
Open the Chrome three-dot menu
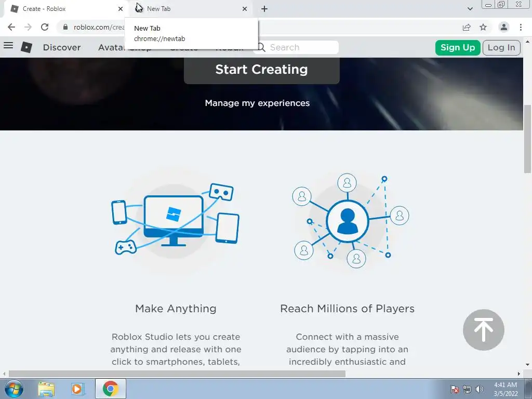click(521, 27)
